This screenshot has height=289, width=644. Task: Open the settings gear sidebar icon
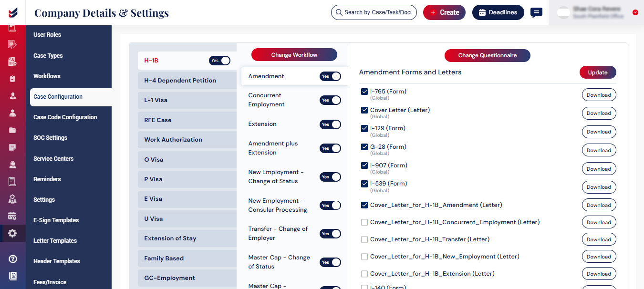tap(12, 233)
